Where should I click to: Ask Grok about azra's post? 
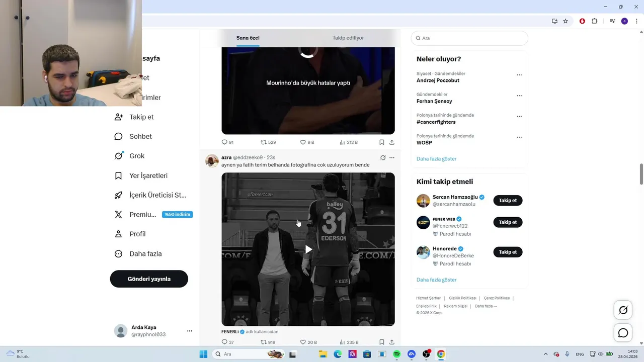pos(383,157)
